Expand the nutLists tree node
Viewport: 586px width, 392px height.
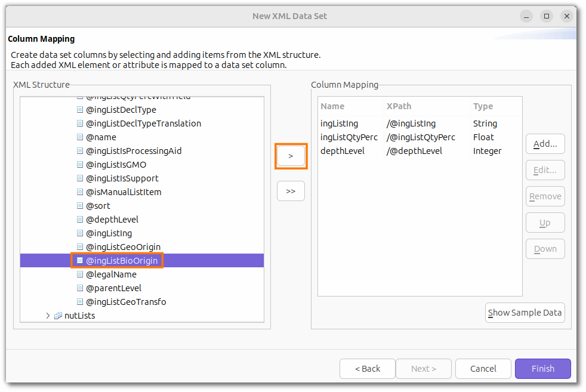click(48, 316)
